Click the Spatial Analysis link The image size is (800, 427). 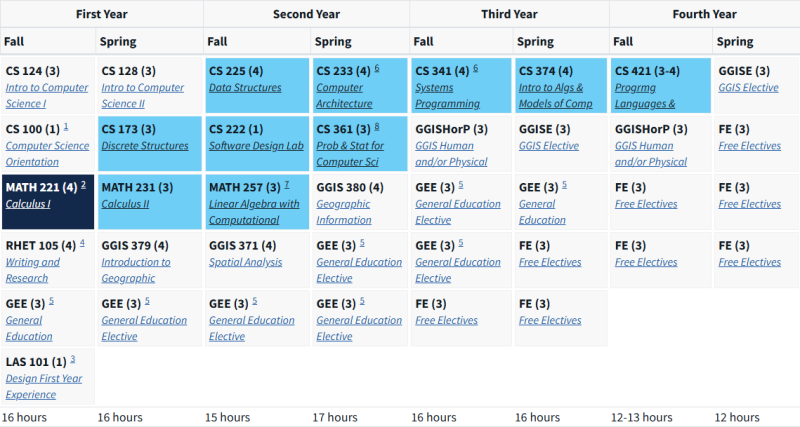click(x=245, y=262)
